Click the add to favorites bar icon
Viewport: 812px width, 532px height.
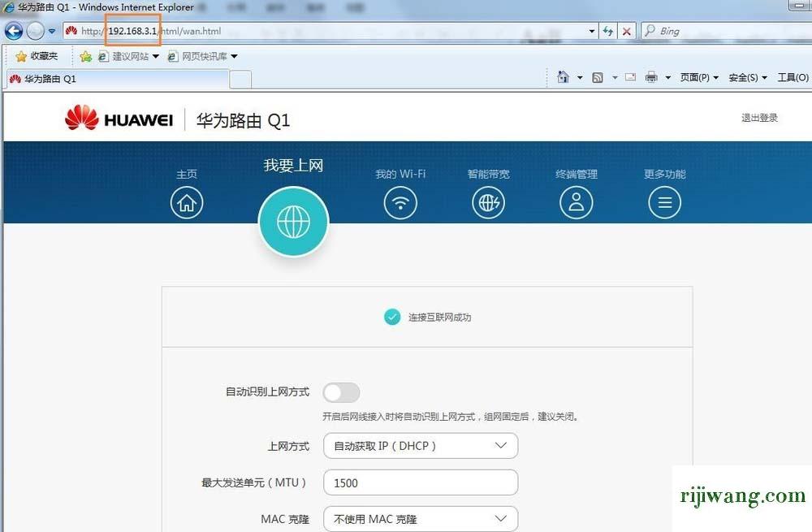86,56
